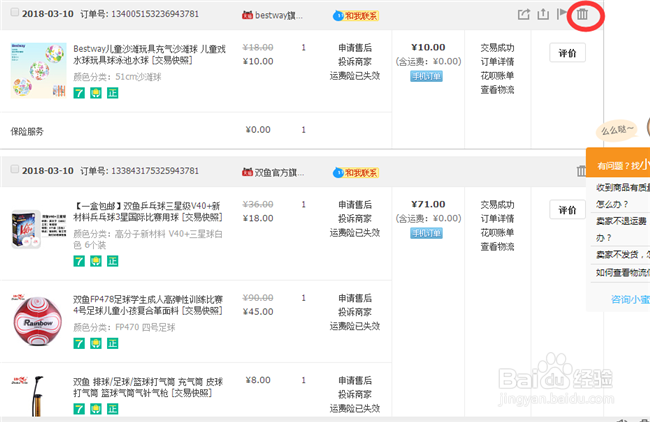Open 花呗账单 for the ¥71.00 order
The height and width of the screenshot is (422, 650).
tap(497, 233)
